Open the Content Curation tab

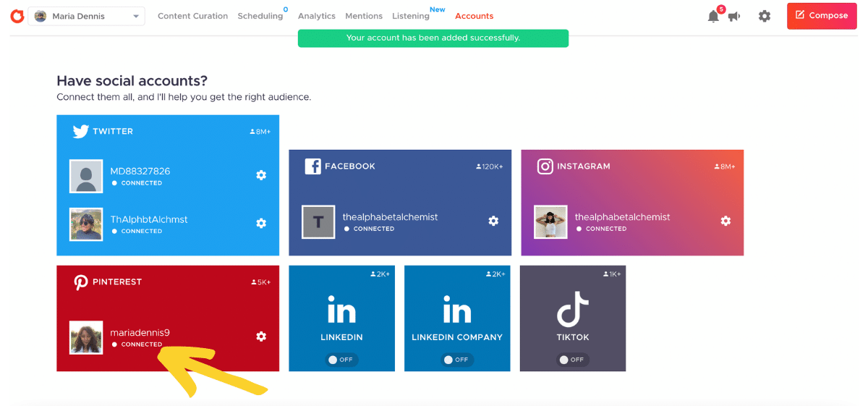tap(192, 16)
